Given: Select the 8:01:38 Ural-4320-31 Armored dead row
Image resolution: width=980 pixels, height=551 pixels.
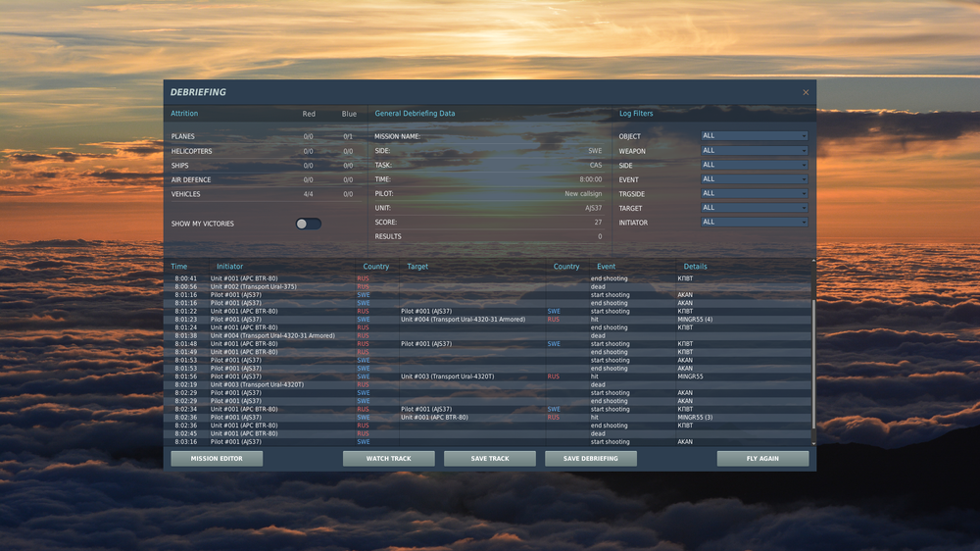Looking at the screenshot, I should click(x=489, y=335).
